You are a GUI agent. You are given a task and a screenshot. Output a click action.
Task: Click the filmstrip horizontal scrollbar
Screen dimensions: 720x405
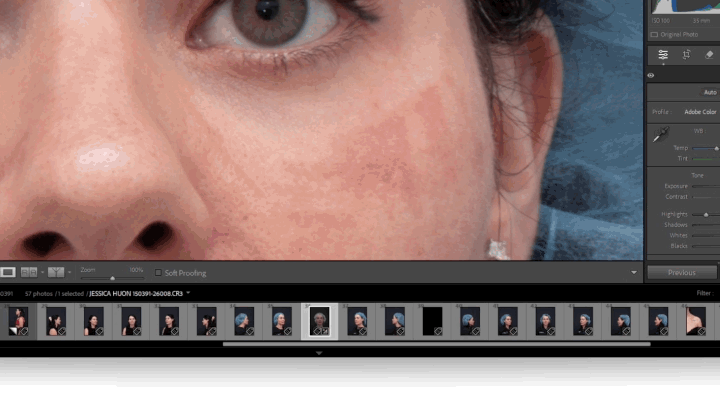click(436, 344)
